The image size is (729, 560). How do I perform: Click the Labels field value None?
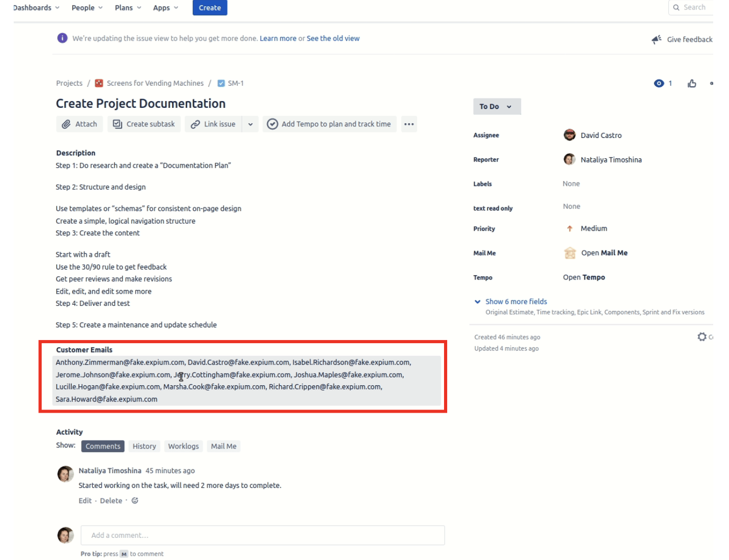pos(571,184)
